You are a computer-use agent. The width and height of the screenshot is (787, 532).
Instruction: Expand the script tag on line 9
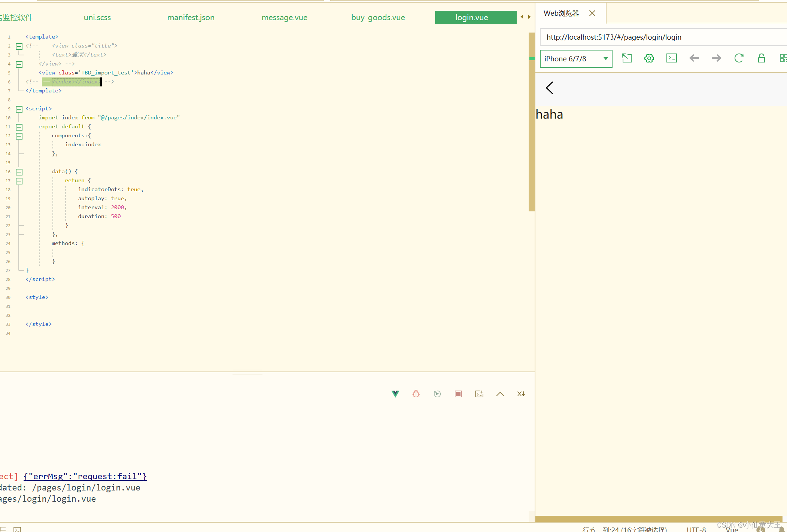[x=19, y=108]
